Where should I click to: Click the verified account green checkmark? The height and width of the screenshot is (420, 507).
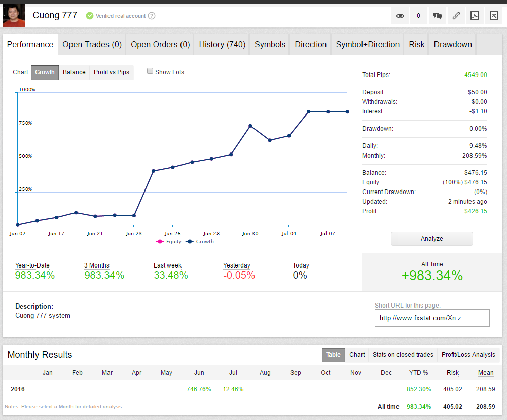[x=90, y=16]
